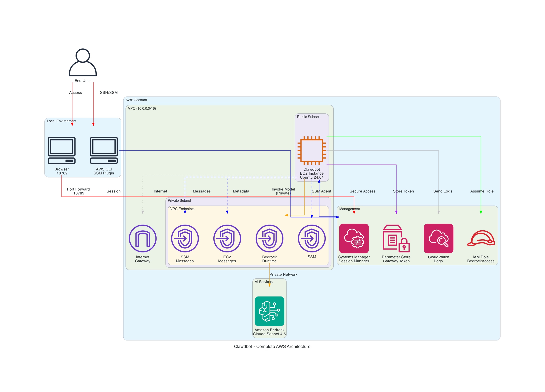This screenshot has width=545, height=392.
Task: Click the Internet Gateway icon
Action: 142,239
